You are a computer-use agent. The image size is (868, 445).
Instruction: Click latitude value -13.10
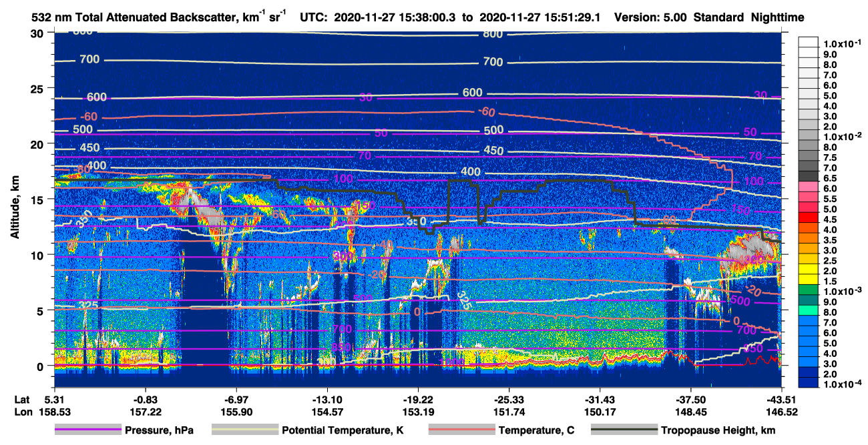pyautogui.click(x=327, y=399)
